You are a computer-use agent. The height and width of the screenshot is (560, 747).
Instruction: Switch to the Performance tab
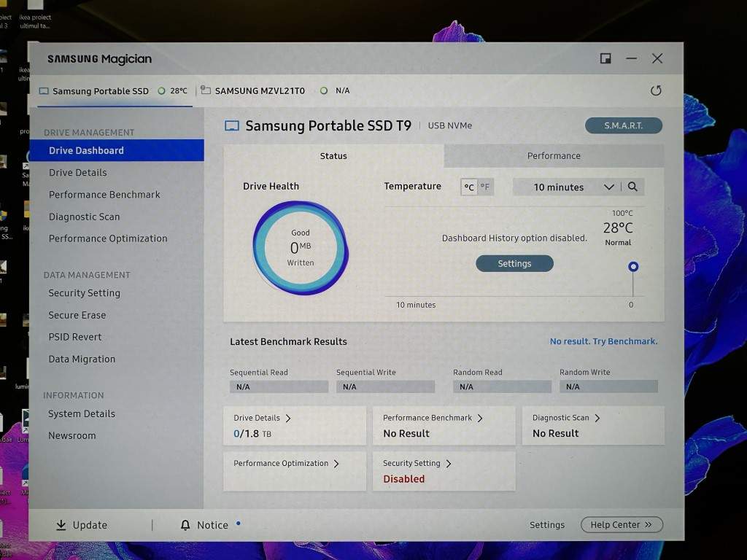pos(554,155)
